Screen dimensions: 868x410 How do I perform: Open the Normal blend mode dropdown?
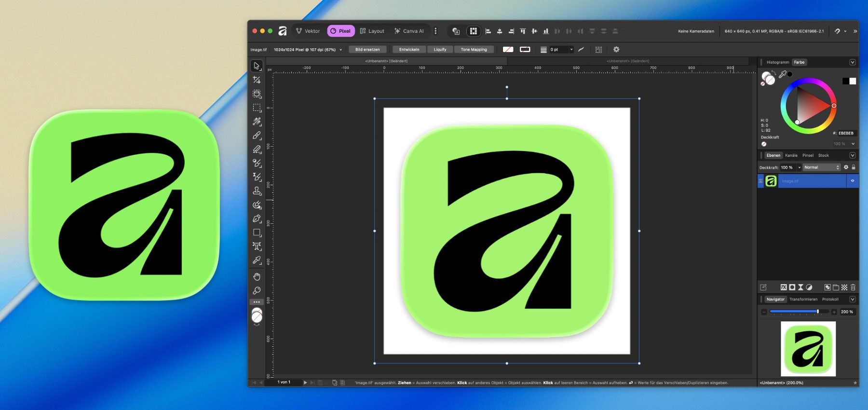tap(822, 167)
